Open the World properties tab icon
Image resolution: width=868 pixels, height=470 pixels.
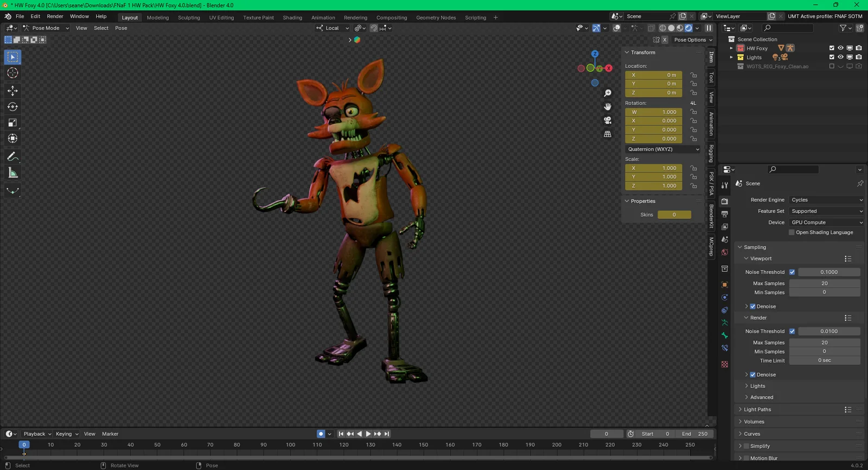click(725, 252)
